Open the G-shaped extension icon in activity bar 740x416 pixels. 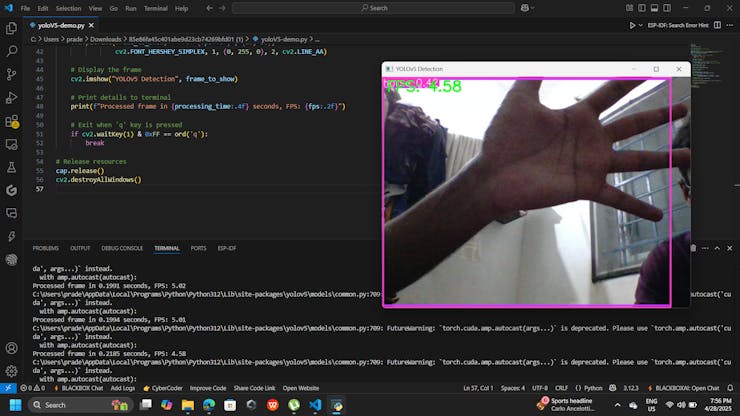[x=11, y=190]
